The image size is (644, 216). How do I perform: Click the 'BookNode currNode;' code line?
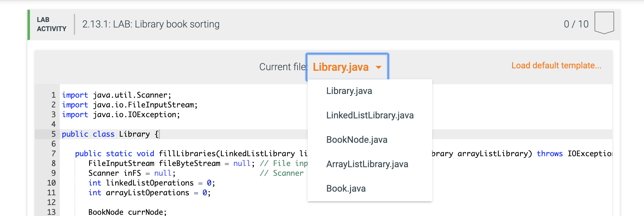coord(128,212)
